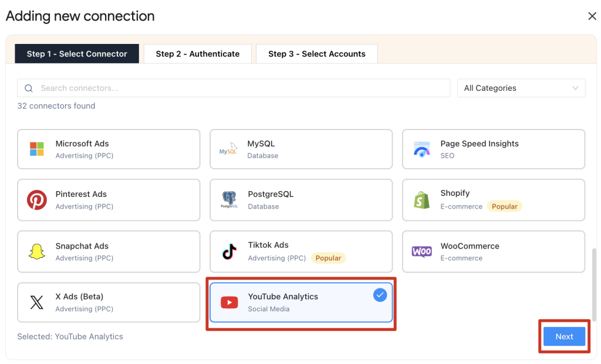Screen dimensions: 601x364
Task: Choose the X Ads logo icon
Action: point(37,302)
